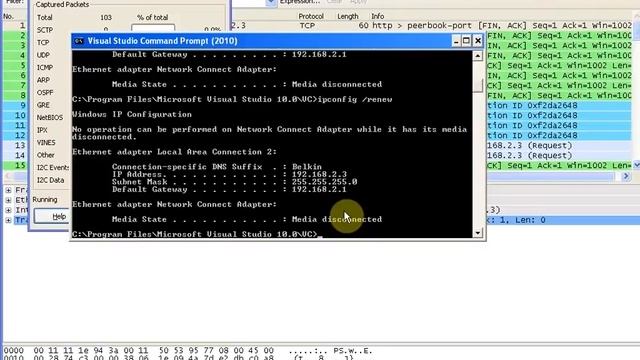
Task: Click the IPX label in Captured Packets
Action: 42,130
